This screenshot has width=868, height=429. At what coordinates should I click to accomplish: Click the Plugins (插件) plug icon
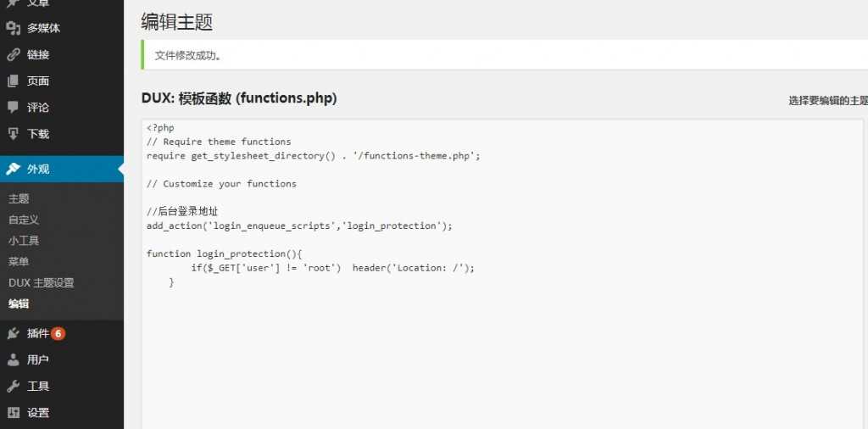(14, 333)
